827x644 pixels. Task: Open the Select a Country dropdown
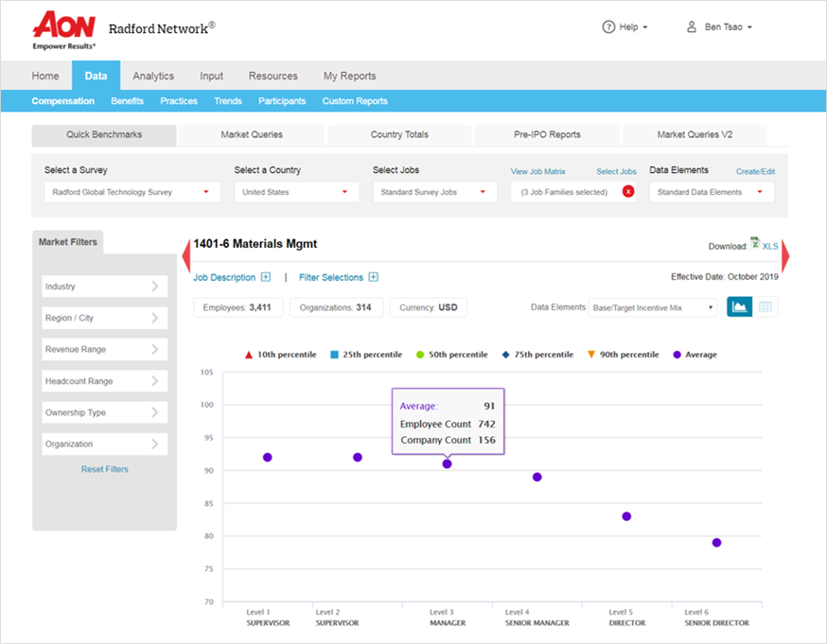(x=296, y=192)
